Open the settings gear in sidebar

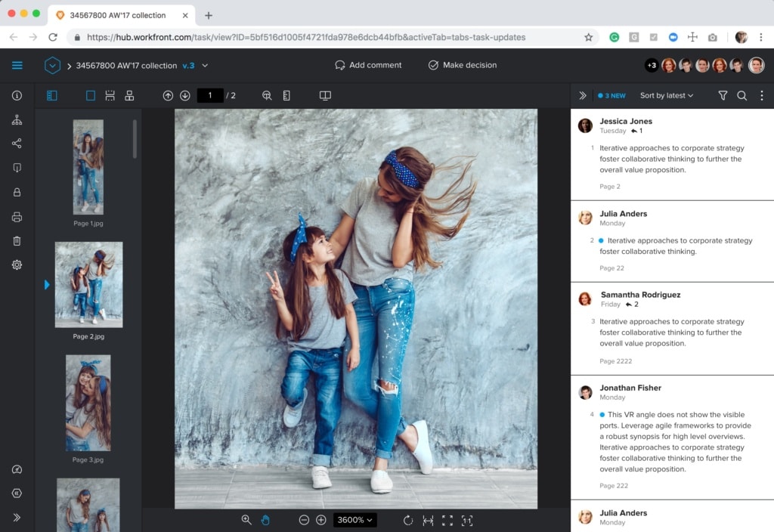pyautogui.click(x=17, y=264)
